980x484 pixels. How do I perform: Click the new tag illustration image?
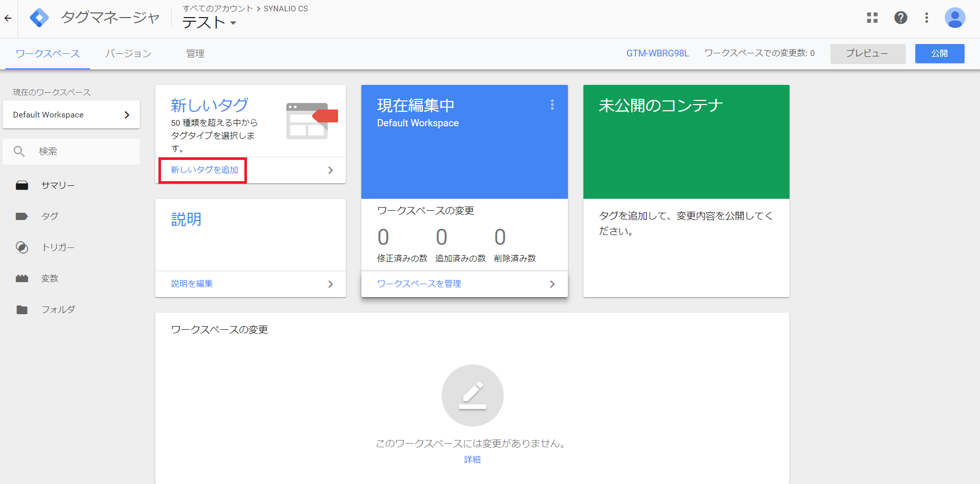(x=312, y=121)
